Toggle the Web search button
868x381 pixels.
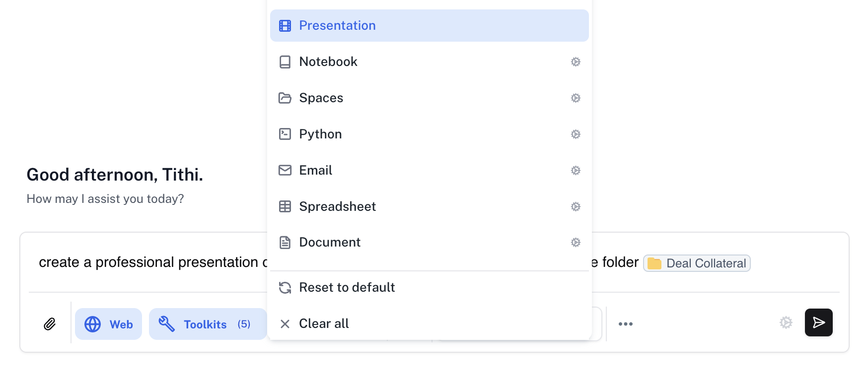pos(108,324)
